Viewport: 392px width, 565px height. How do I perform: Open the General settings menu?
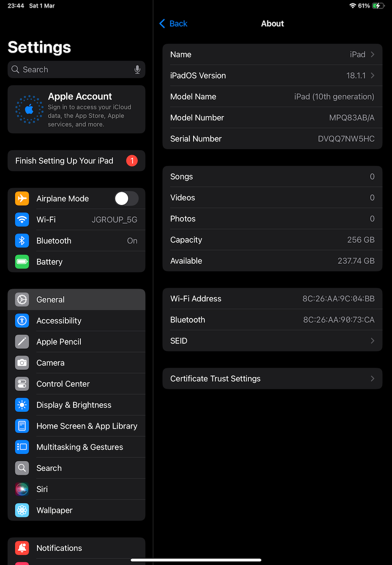tap(76, 300)
